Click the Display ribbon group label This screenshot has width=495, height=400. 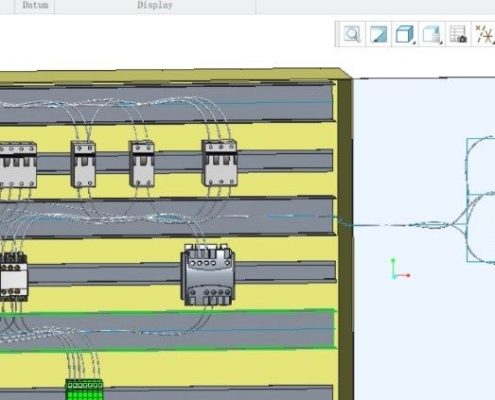coord(155,5)
